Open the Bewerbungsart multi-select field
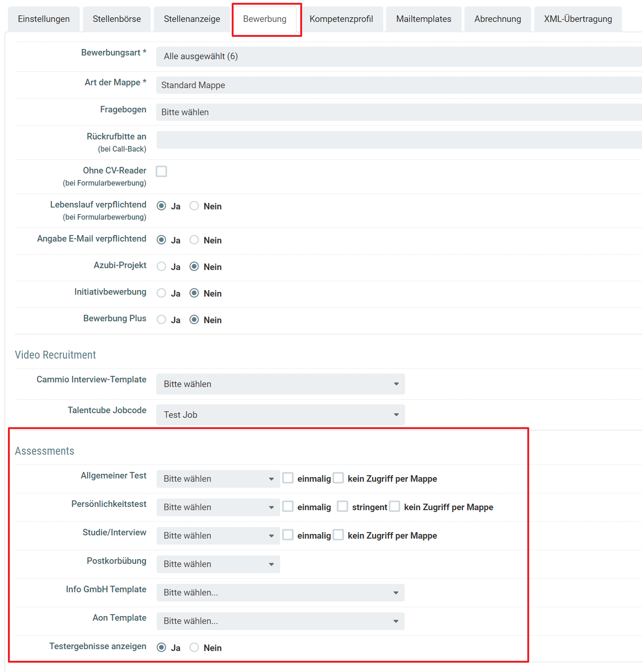Screen dimensions: 642x672 tap(399, 56)
